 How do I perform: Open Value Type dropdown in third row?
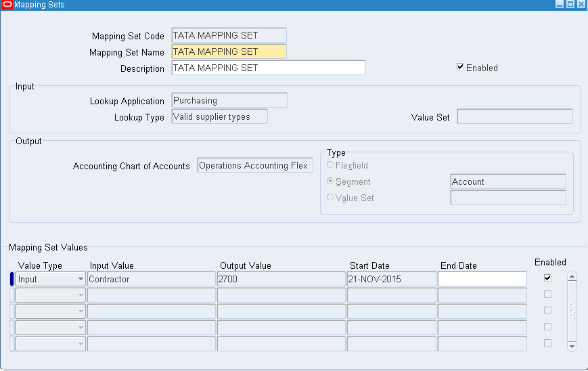click(x=81, y=311)
